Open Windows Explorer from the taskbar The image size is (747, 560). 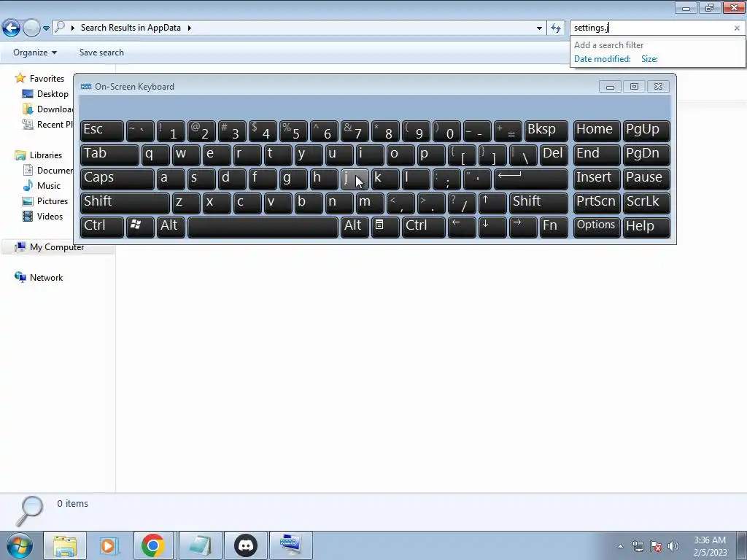(65, 545)
